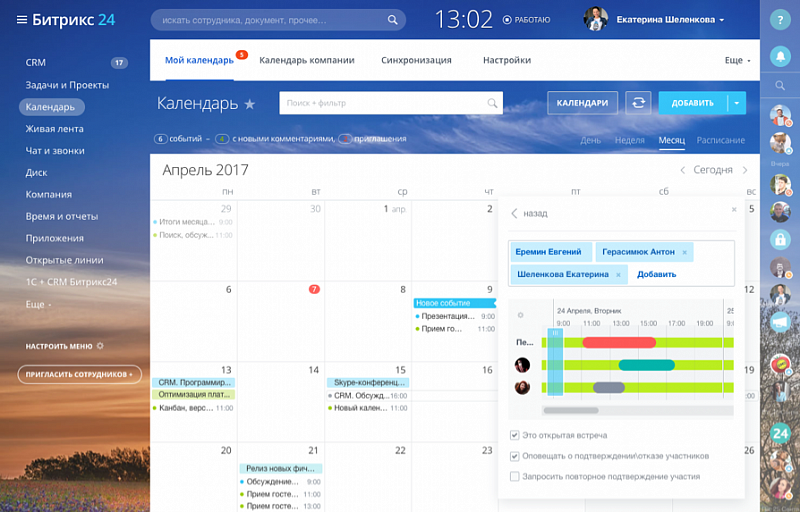The width and height of the screenshot is (800, 512).
Task: Enable 'Запросить повторное подтверждение участия' checkbox
Action: coord(515,476)
